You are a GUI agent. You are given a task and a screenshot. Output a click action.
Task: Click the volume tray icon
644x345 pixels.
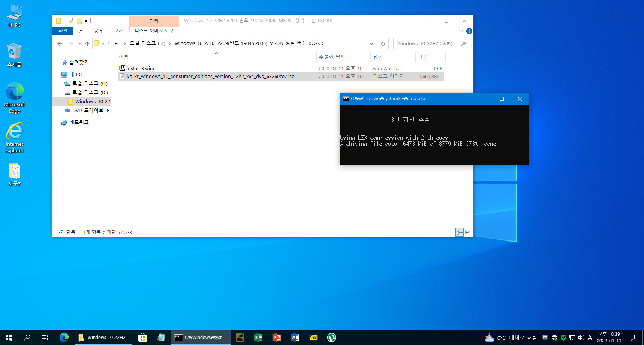[581, 337]
